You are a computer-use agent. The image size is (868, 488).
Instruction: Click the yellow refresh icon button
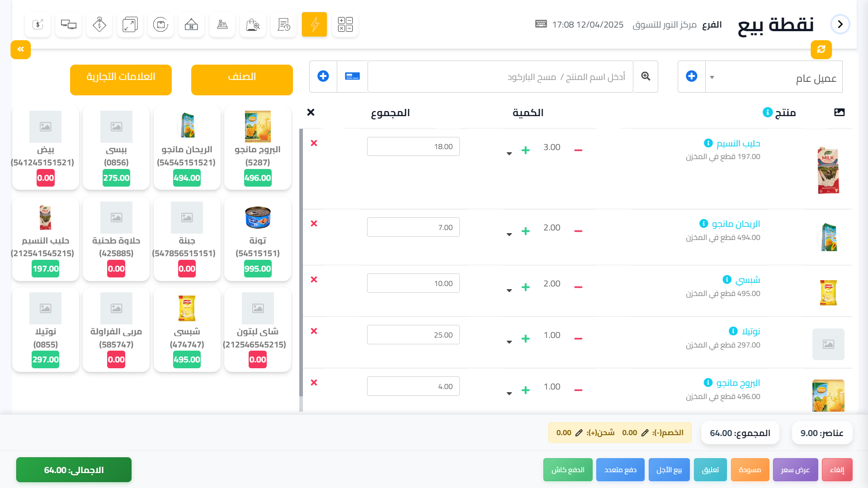(x=821, y=49)
